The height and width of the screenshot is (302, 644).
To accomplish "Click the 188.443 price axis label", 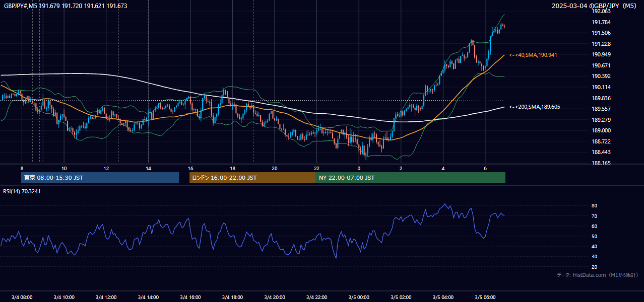I will [601, 152].
